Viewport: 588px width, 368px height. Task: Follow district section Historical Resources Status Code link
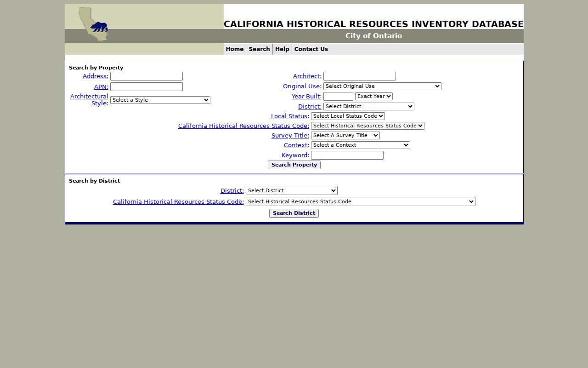coord(178,202)
